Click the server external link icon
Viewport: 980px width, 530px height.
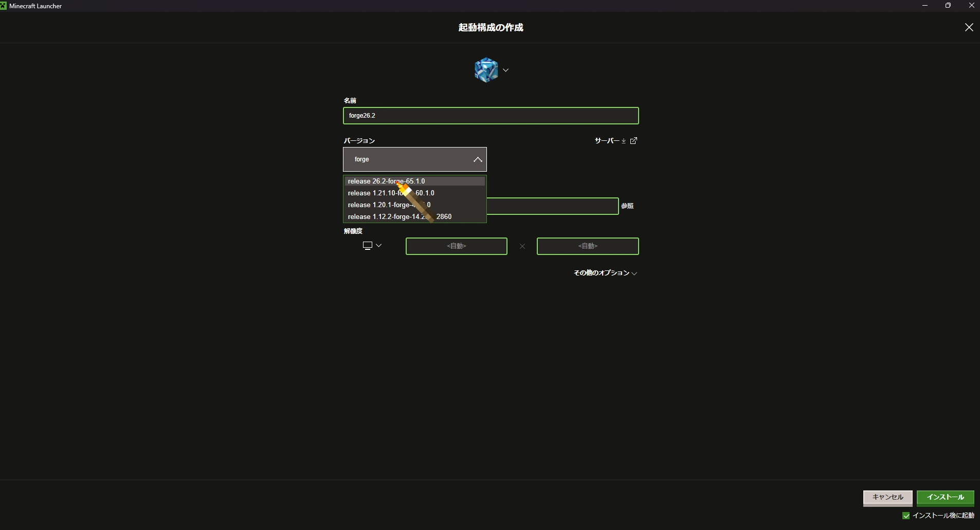tap(633, 141)
